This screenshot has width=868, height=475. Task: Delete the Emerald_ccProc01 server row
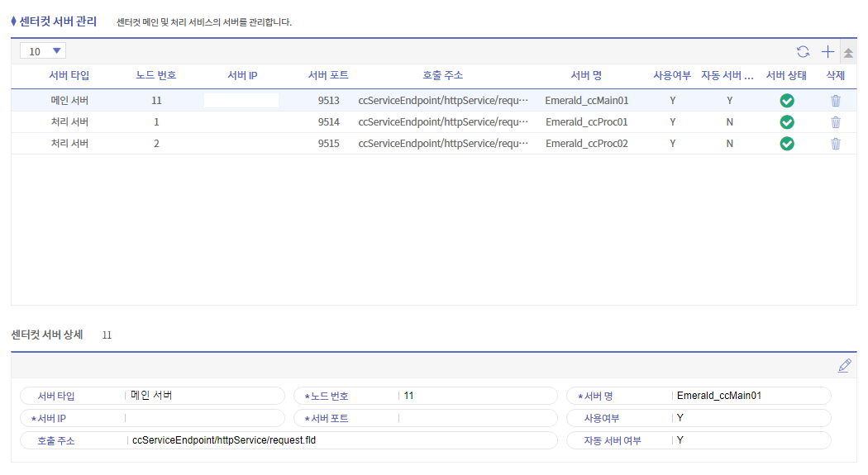tap(835, 122)
